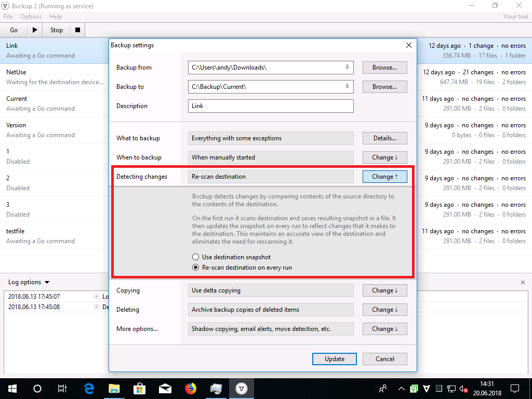Click the Update button

coord(335,359)
